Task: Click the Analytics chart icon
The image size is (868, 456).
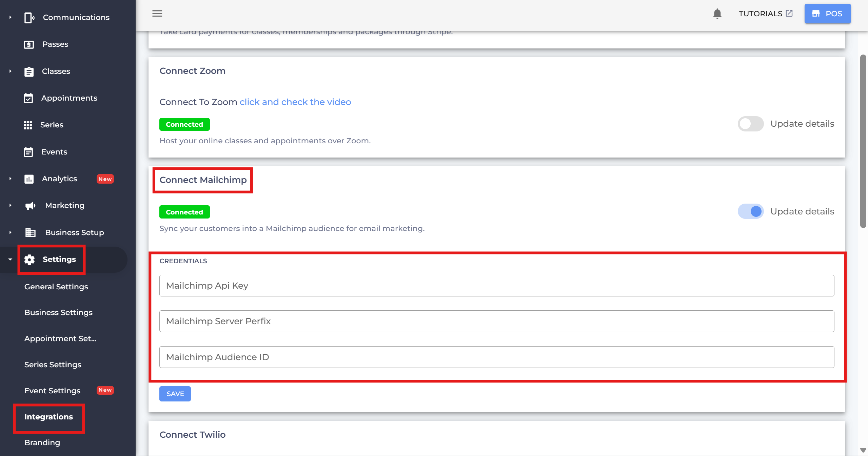Action: (29, 179)
